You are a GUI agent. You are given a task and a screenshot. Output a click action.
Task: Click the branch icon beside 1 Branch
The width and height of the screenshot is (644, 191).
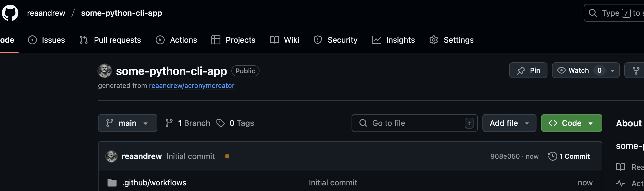point(169,123)
